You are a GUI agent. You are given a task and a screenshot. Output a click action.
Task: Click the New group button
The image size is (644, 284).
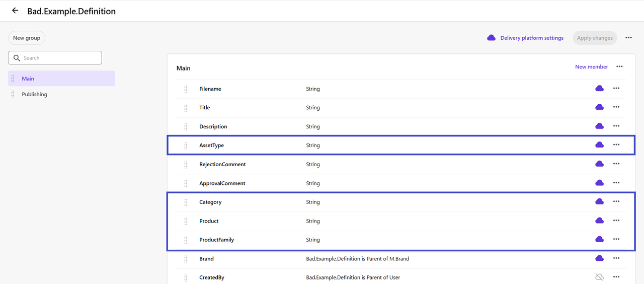pyautogui.click(x=27, y=38)
